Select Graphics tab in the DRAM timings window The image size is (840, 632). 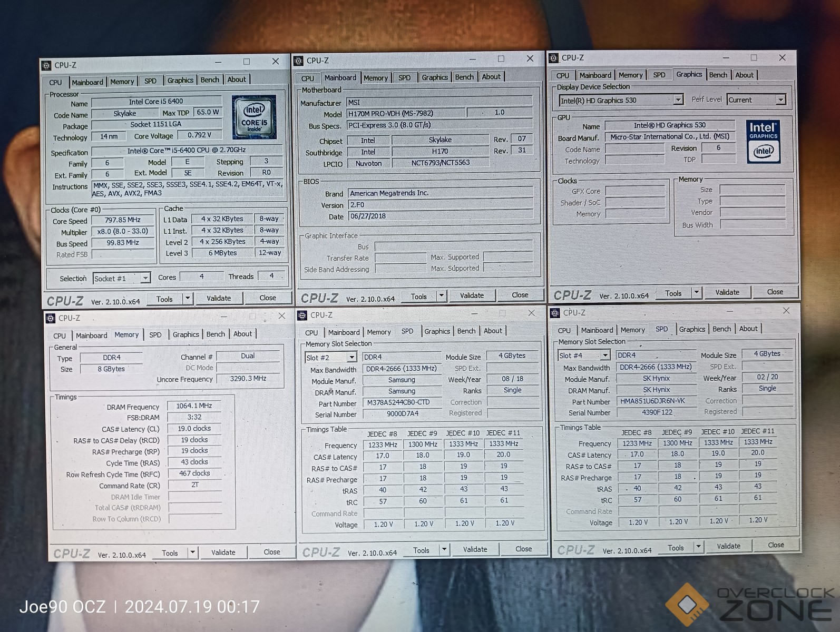(x=186, y=334)
